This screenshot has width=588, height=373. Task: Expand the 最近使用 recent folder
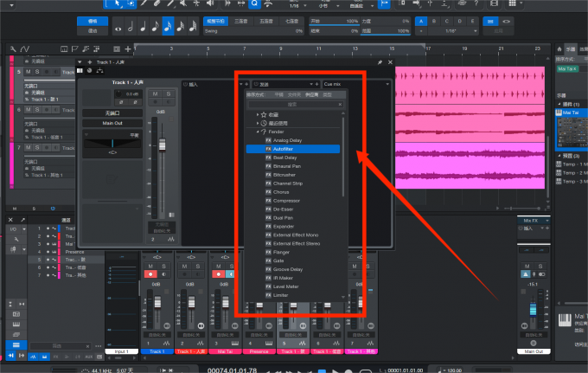tap(258, 123)
